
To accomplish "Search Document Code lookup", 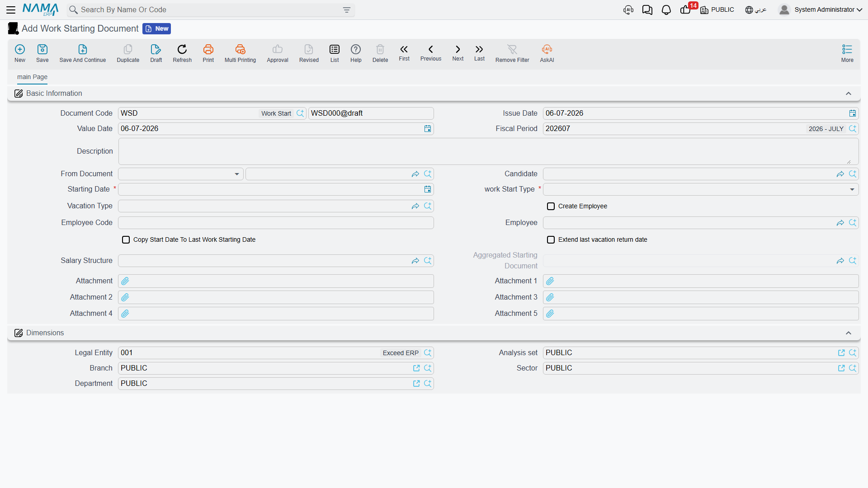I will pos(300,113).
